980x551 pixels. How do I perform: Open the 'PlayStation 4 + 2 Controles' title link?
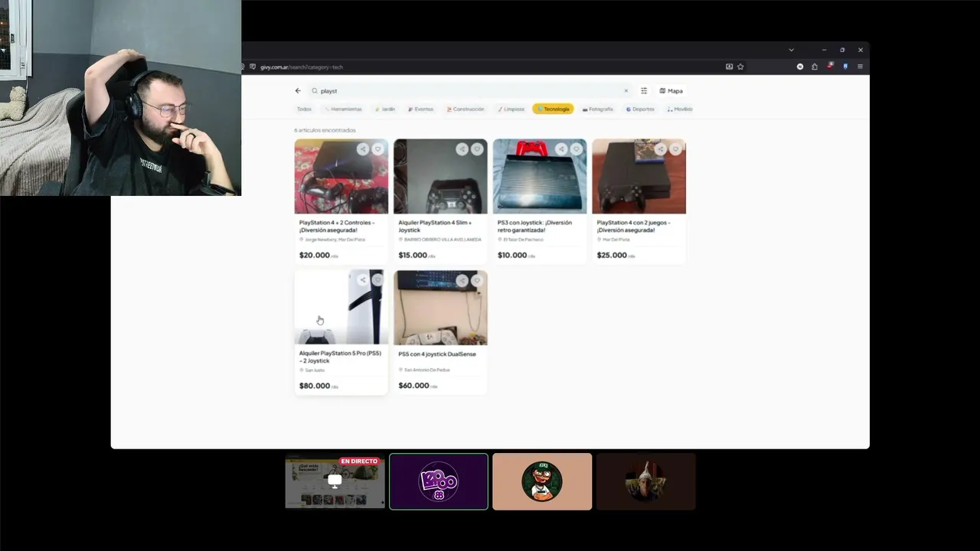337,226
